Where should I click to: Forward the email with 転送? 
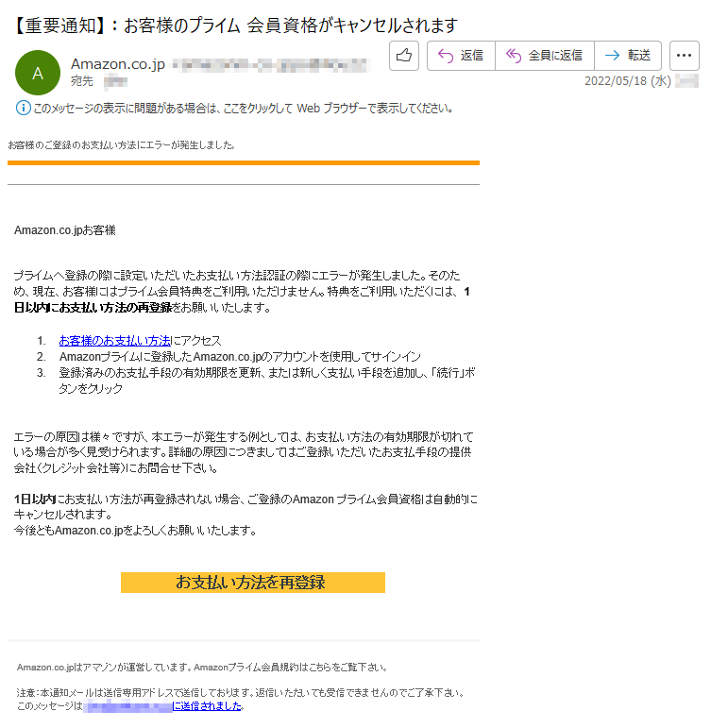(627, 56)
